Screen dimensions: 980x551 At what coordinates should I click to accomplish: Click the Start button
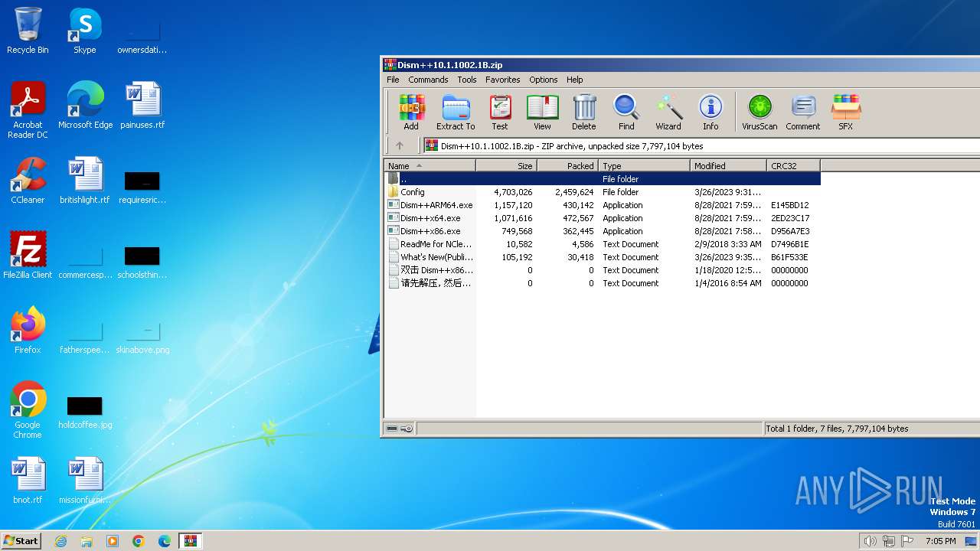click(21, 540)
